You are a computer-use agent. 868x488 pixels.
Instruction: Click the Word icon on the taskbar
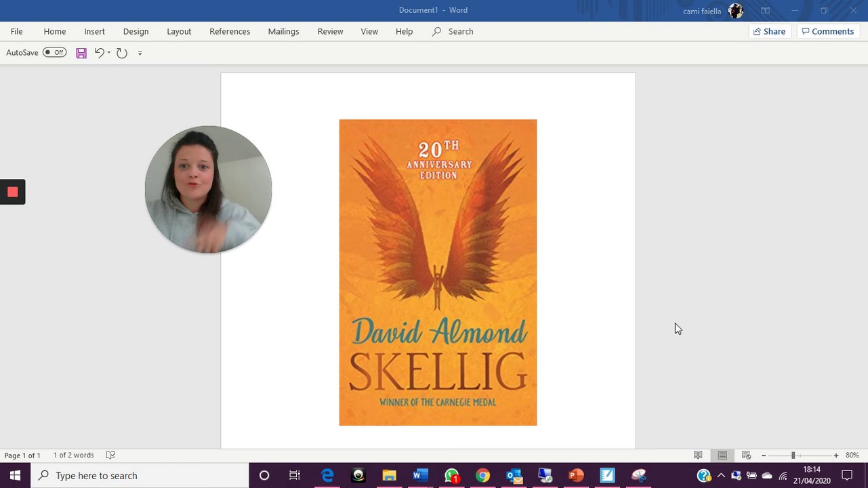point(420,475)
